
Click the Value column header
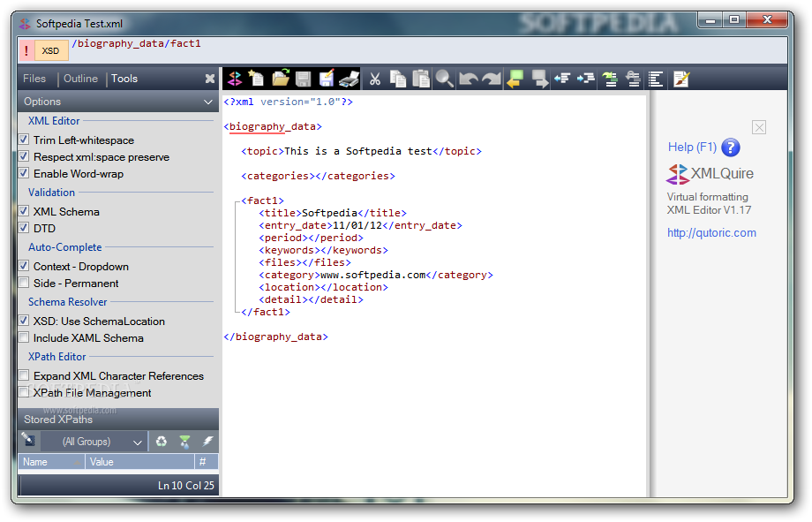click(139, 461)
